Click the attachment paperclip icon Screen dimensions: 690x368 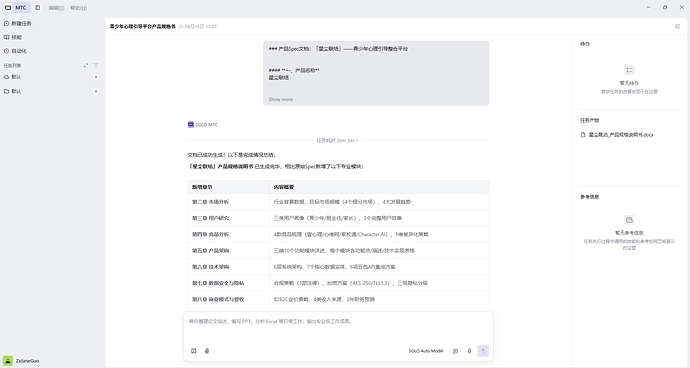207,351
